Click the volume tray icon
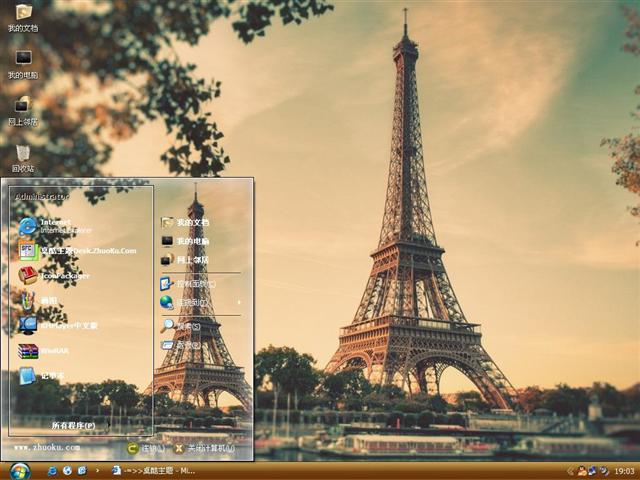This screenshot has height=480, width=640. point(604,471)
